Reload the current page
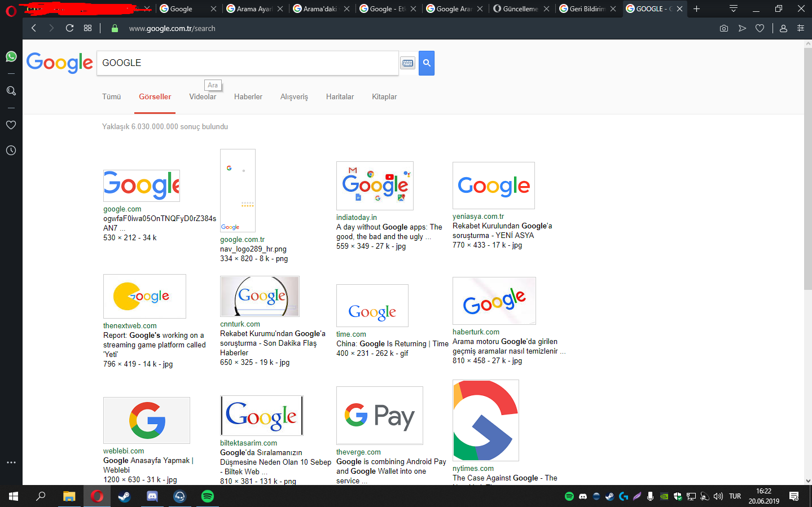The image size is (812, 507). [69, 28]
